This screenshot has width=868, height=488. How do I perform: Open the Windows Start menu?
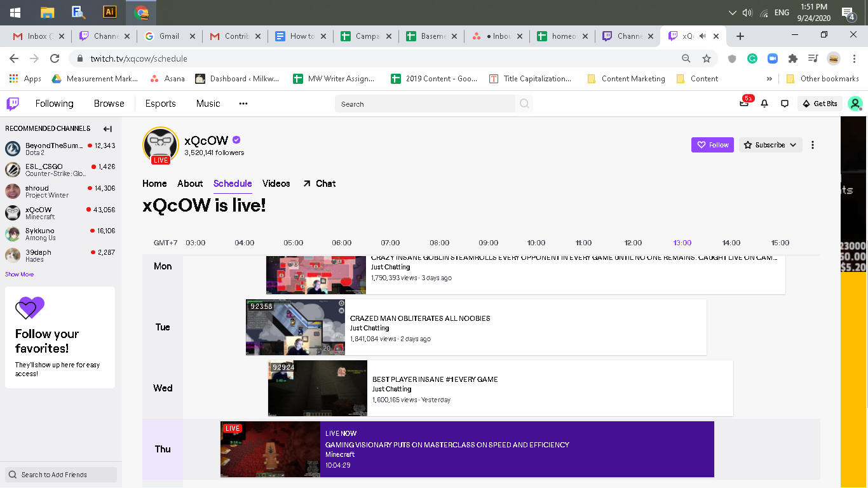point(15,12)
